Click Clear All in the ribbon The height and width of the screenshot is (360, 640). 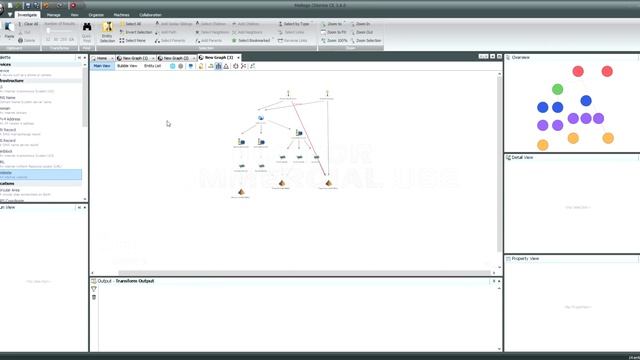(28, 24)
